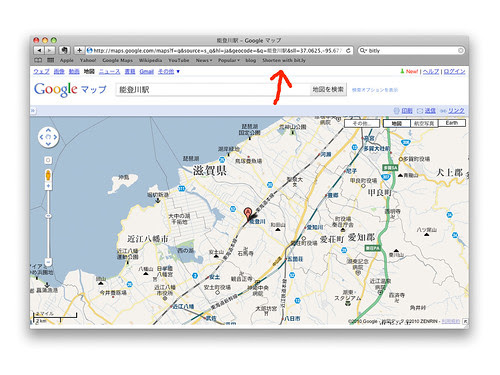Open the Yahoo! bookmark
The height and width of the screenshot is (375, 500).
tap(88, 60)
